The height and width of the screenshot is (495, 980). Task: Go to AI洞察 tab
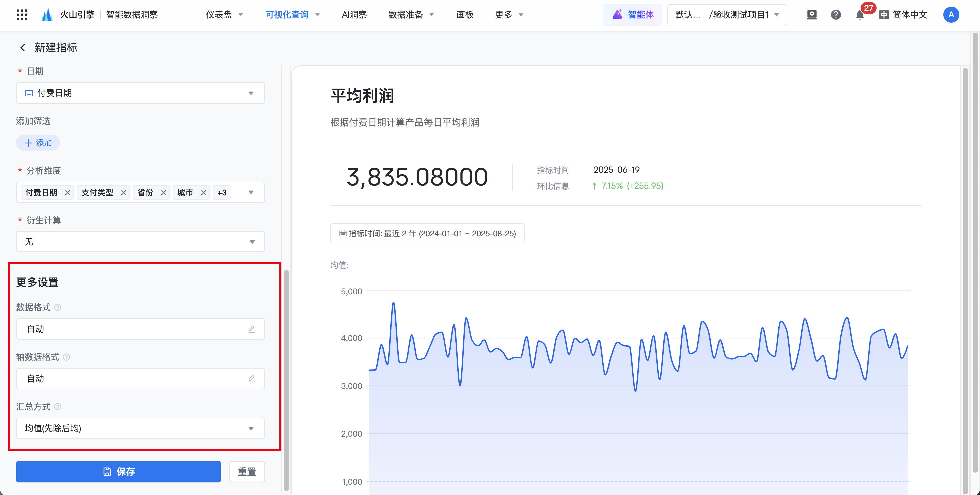(354, 15)
